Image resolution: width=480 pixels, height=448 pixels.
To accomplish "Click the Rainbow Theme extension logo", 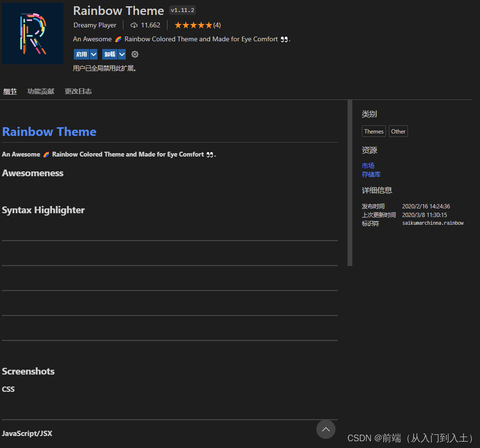I will 33,34.
